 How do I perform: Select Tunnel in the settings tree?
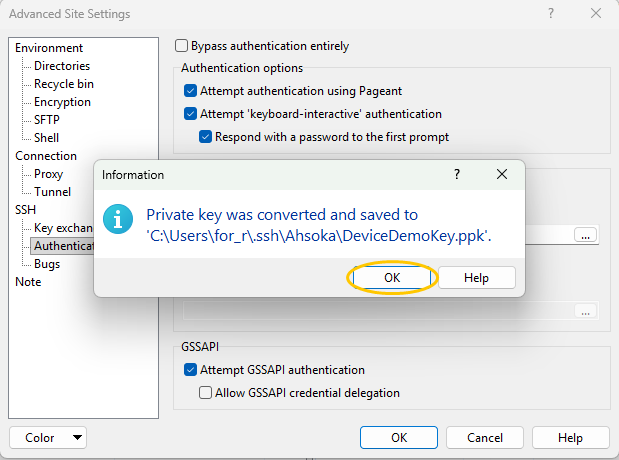click(53, 192)
